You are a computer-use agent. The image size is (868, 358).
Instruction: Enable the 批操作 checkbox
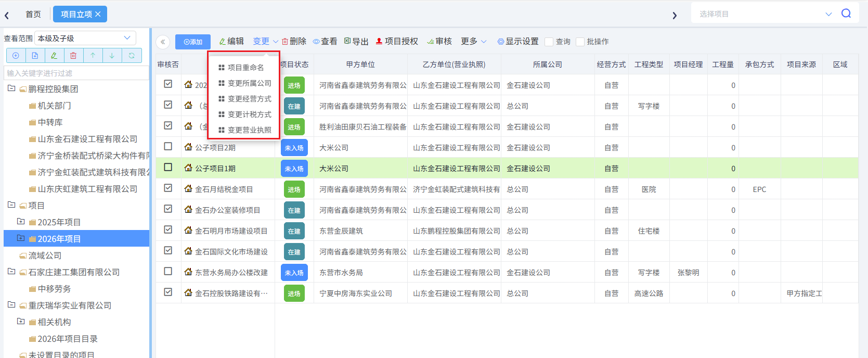pyautogui.click(x=580, y=42)
